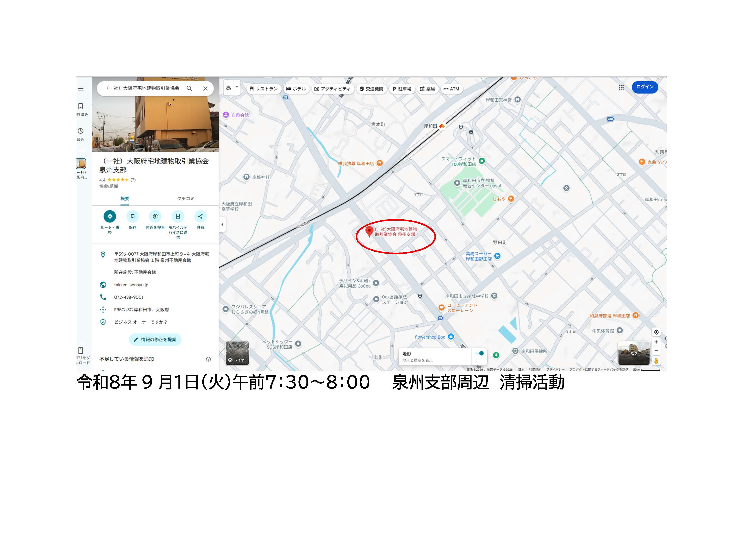Toggle the 地形 terrain switch
Viewport: 756px width, 535px height.
point(480,353)
